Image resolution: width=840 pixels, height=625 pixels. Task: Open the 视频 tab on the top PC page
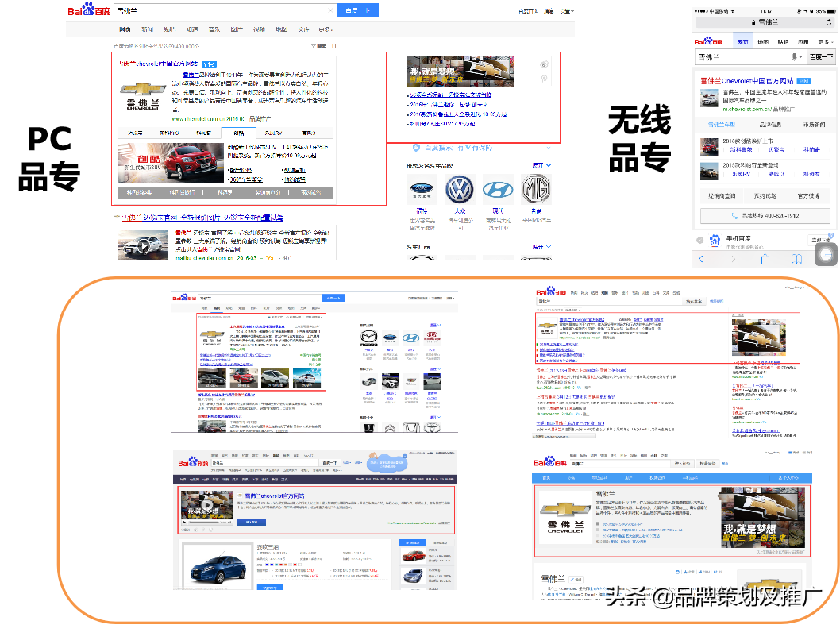click(x=260, y=29)
